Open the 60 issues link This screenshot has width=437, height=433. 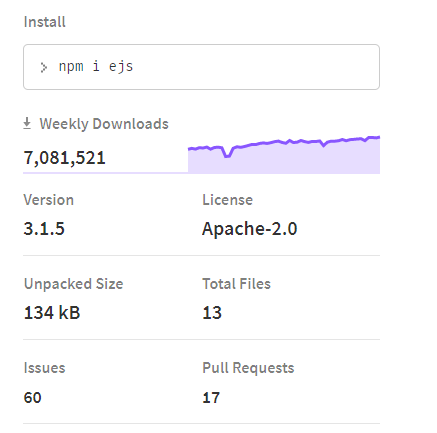[x=33, y=398]
